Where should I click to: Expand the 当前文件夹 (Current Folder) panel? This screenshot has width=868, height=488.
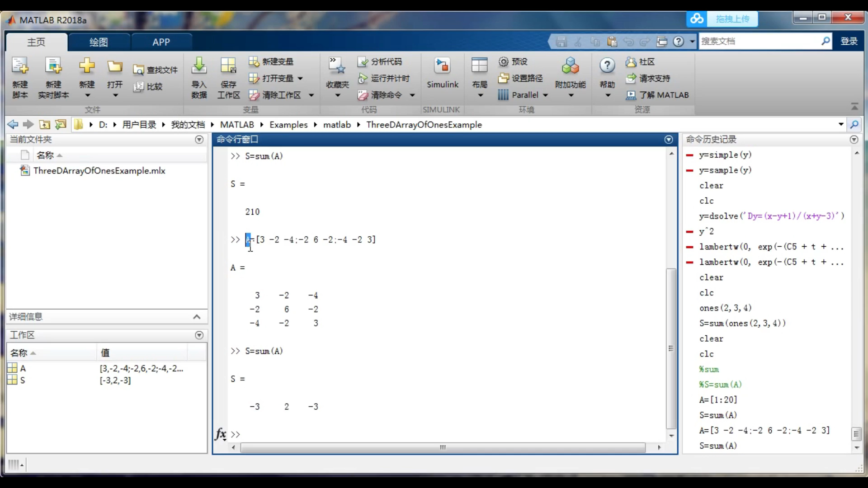point(199,139)
